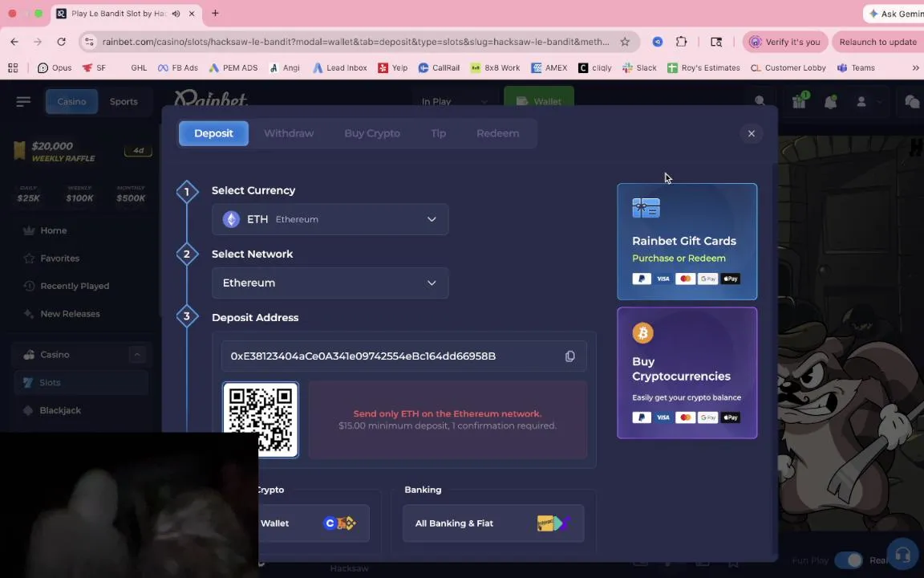
Task: Click the address bar URL
Action: pyautogui.click(x=355, y=42)
